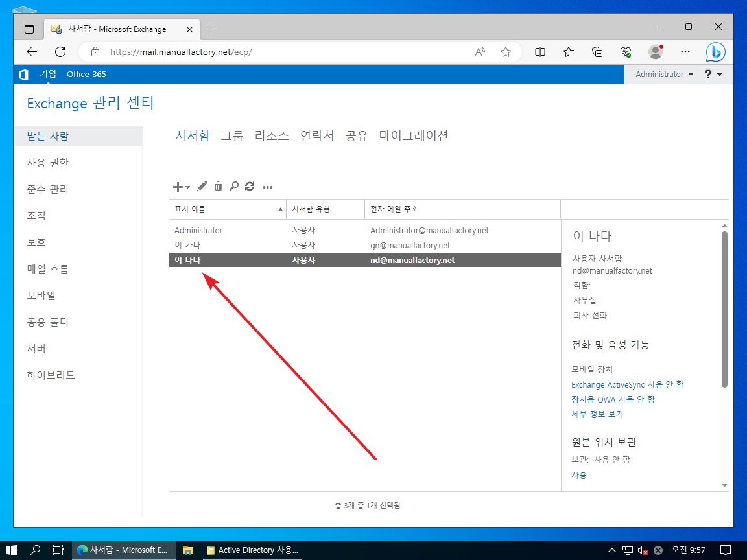View site information lock icon
747x560 pixels.
coord(95,52)
